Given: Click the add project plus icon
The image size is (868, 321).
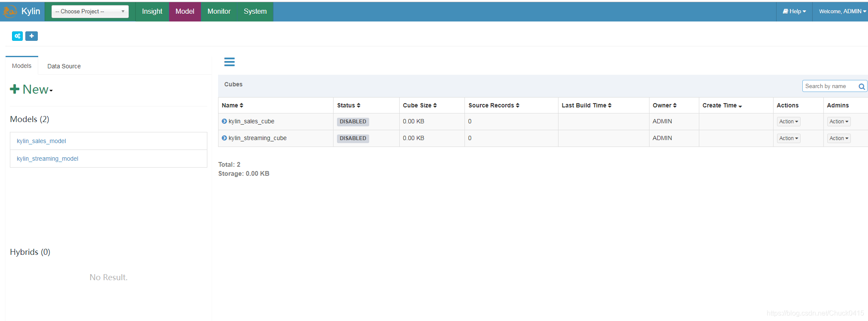Looking at the screenshot, I should 31,36.
